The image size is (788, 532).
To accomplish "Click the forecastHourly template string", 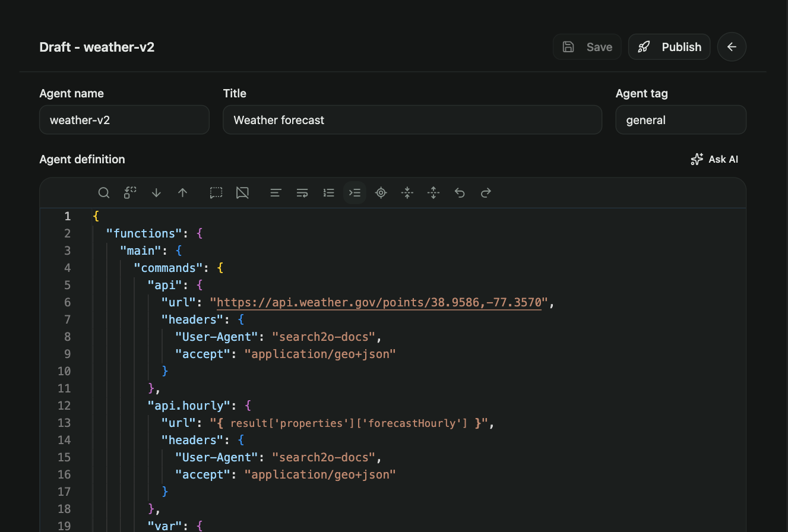I will pos(349,423).
